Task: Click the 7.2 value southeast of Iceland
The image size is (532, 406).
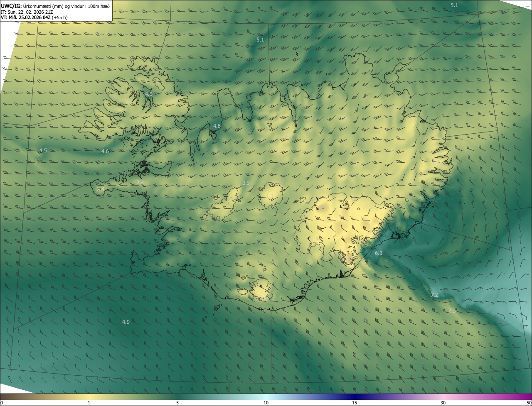Action: coord(434,295)
